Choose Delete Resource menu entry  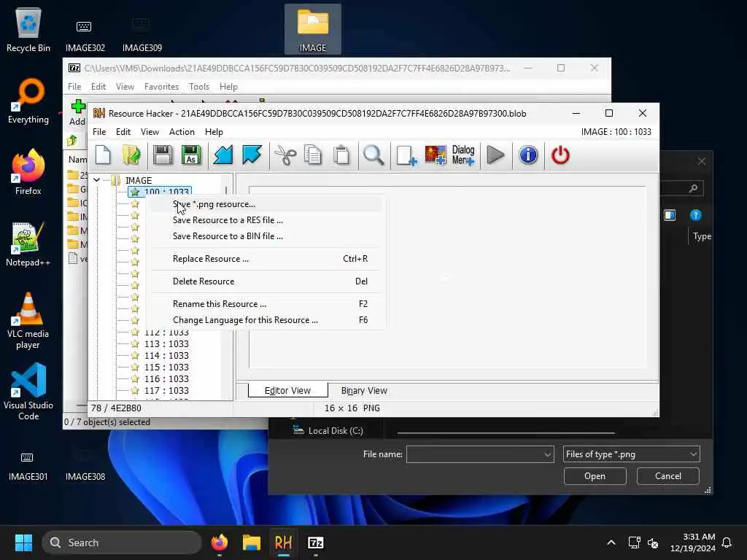[266, 281]
